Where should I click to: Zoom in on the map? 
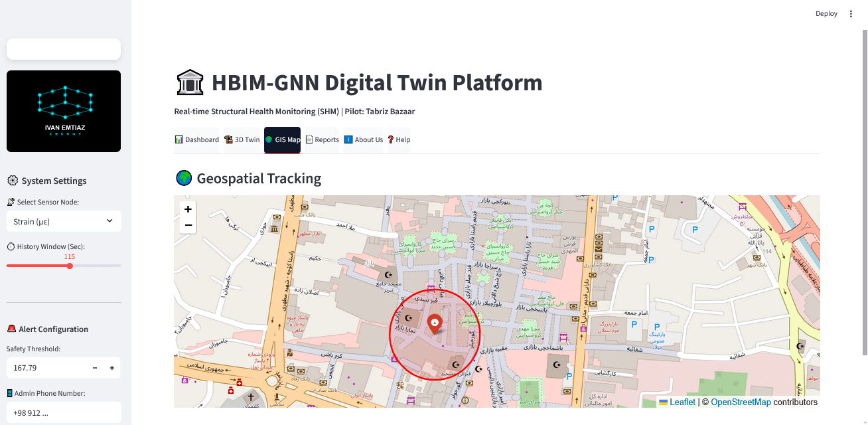point(188,209)
